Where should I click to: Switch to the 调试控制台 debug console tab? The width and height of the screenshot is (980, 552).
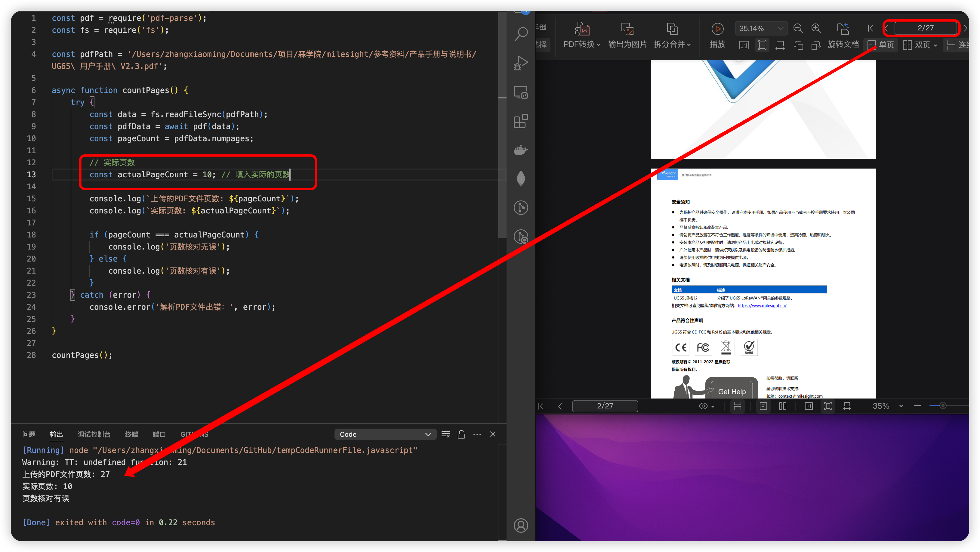tap(94, 434)
